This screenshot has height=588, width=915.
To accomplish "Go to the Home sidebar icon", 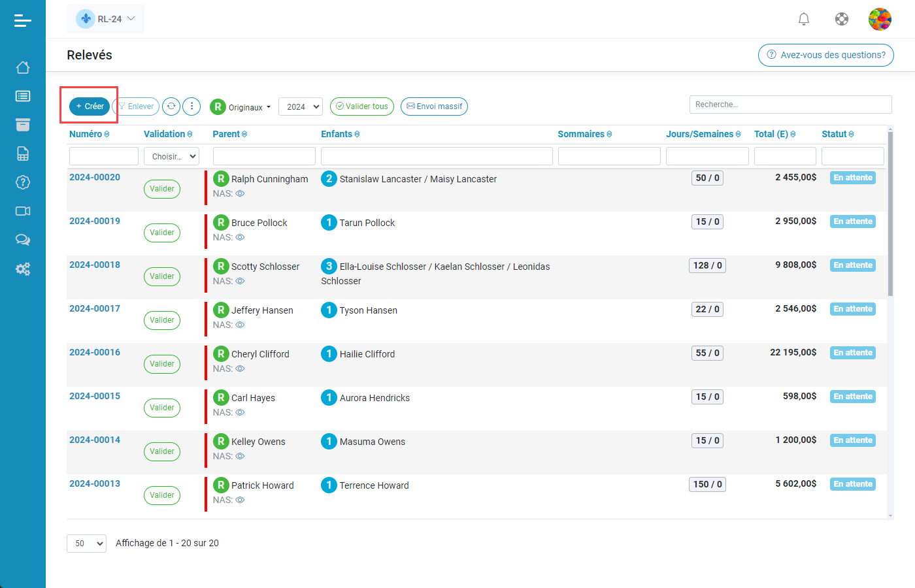I will click(23, 67).
